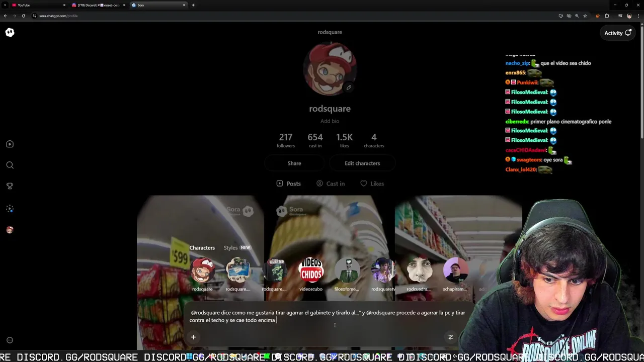Click the address bar URL sora.chatgpt.com/profile
This screenshot has height=362, width=644.
pos(58,16)
